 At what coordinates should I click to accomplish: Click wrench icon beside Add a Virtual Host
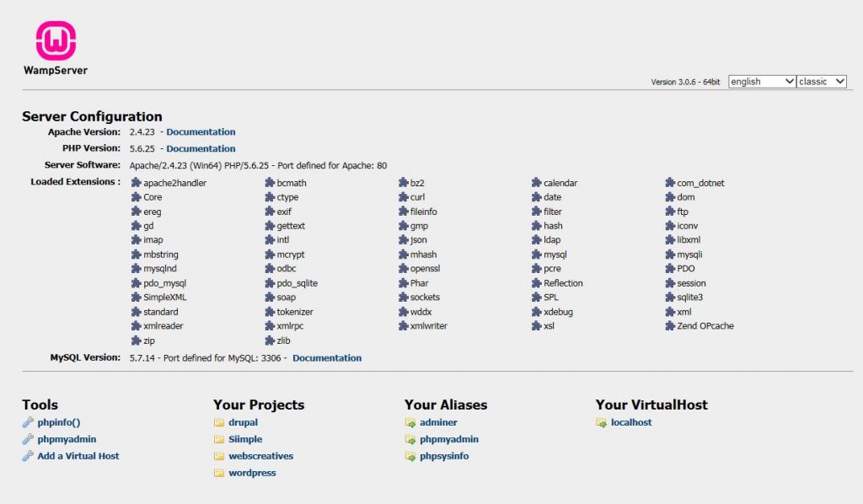coord(28,456)
